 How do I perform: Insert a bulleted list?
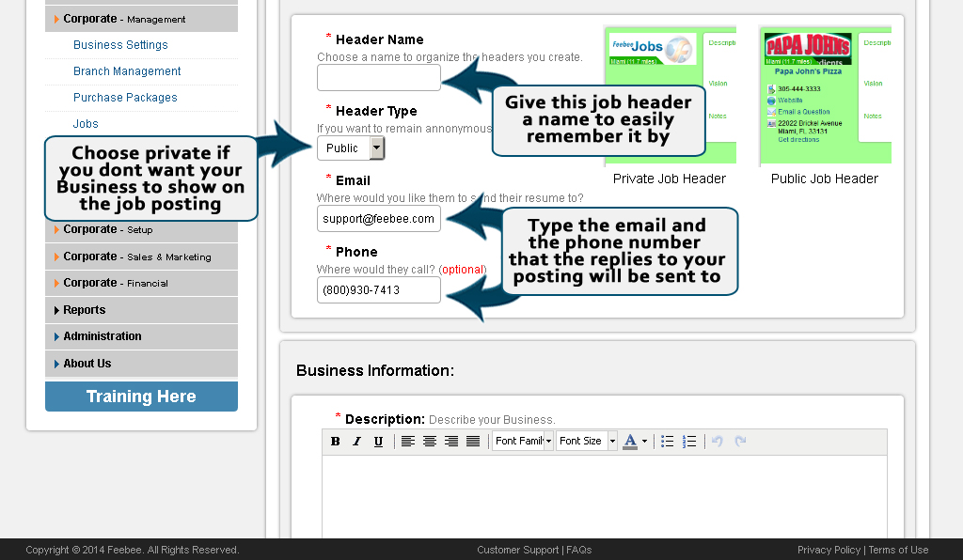667,441
